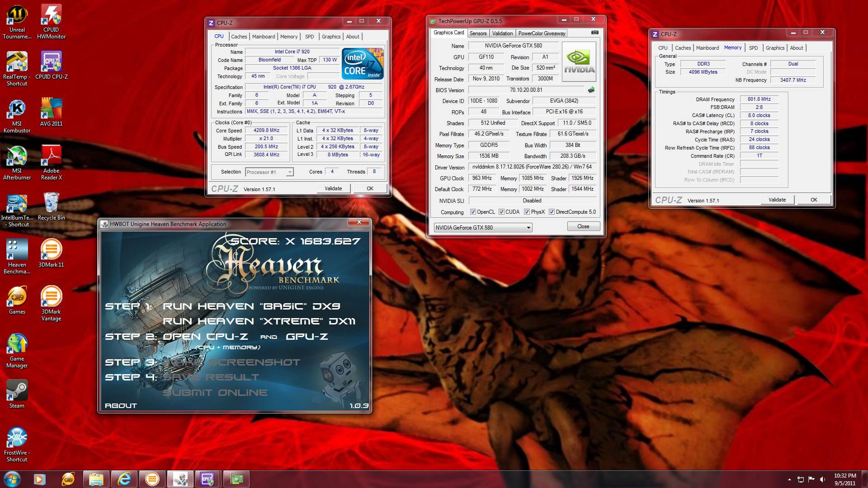Open the IntelBurnTest shortcut icon
This screenshot has height=488, width=868.
coord(17,211)
